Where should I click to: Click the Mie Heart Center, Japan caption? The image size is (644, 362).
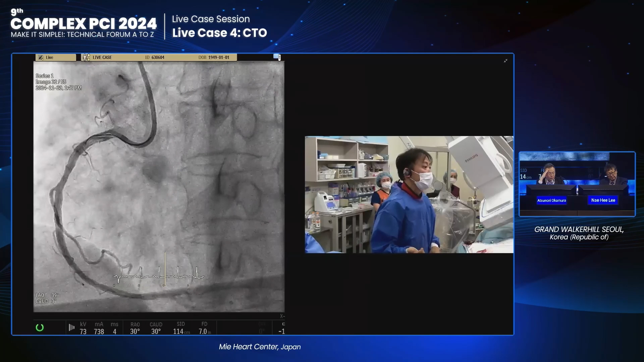pos(260,347)
